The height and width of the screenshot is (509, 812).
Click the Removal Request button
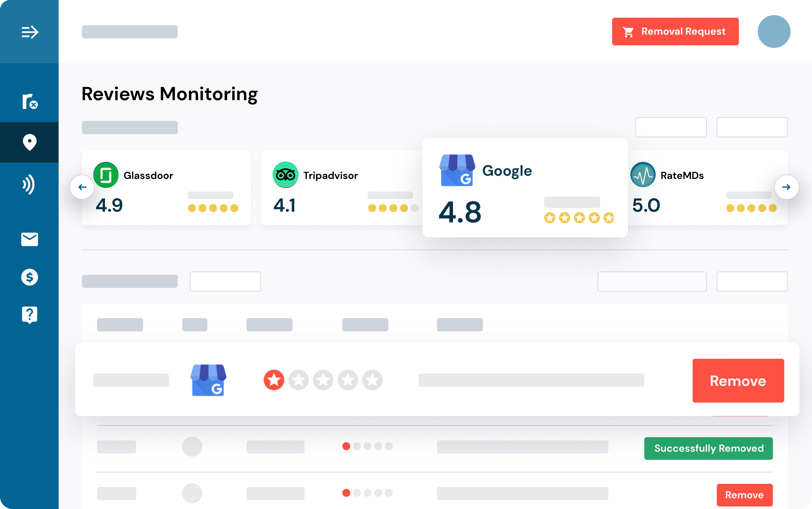pyautogui.click(x=675, y=31)
